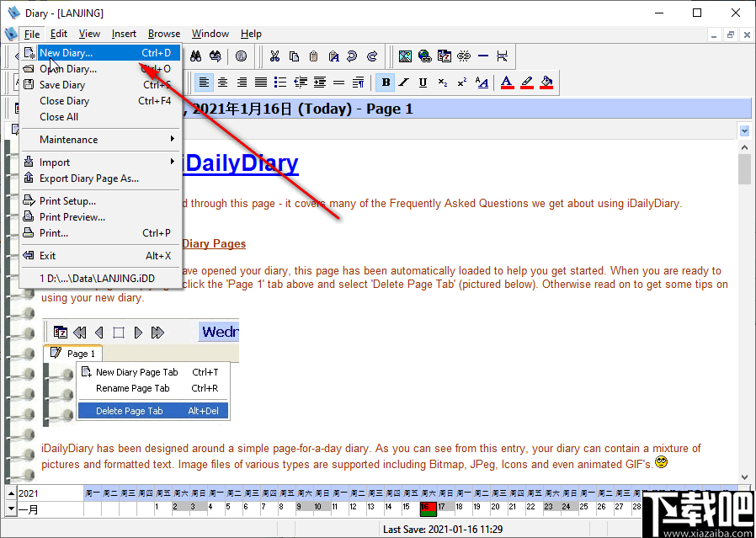Click the Find binoculars icon
Image resolution: width=756 pixels, height=538 pixels.
pos(195,56)
